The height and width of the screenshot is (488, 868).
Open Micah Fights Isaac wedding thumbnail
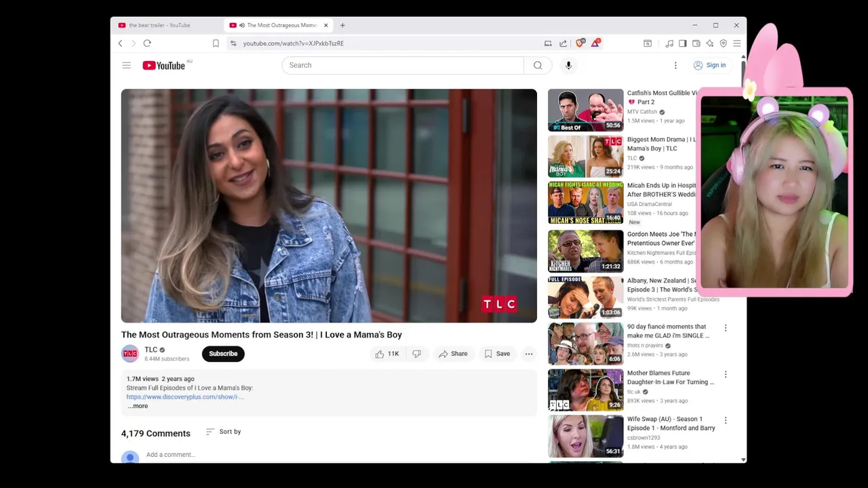coord(586,203)
